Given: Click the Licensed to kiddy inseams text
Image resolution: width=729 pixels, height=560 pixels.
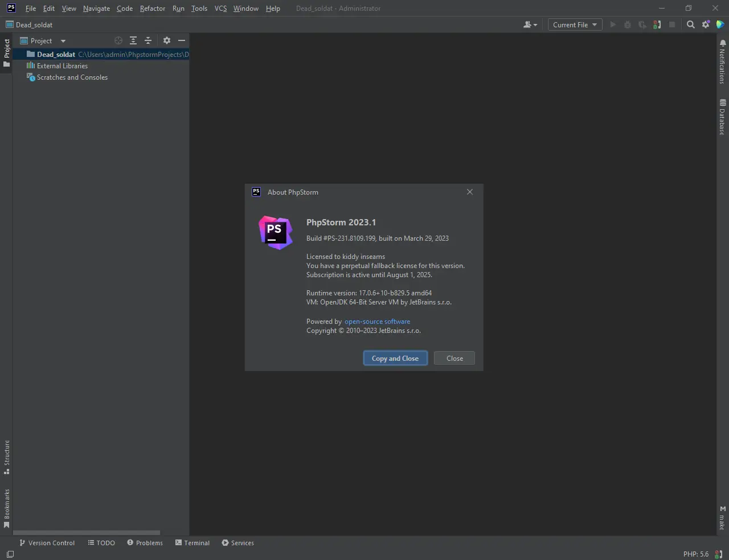Looking at the screenshot, I should coord(346,257).
